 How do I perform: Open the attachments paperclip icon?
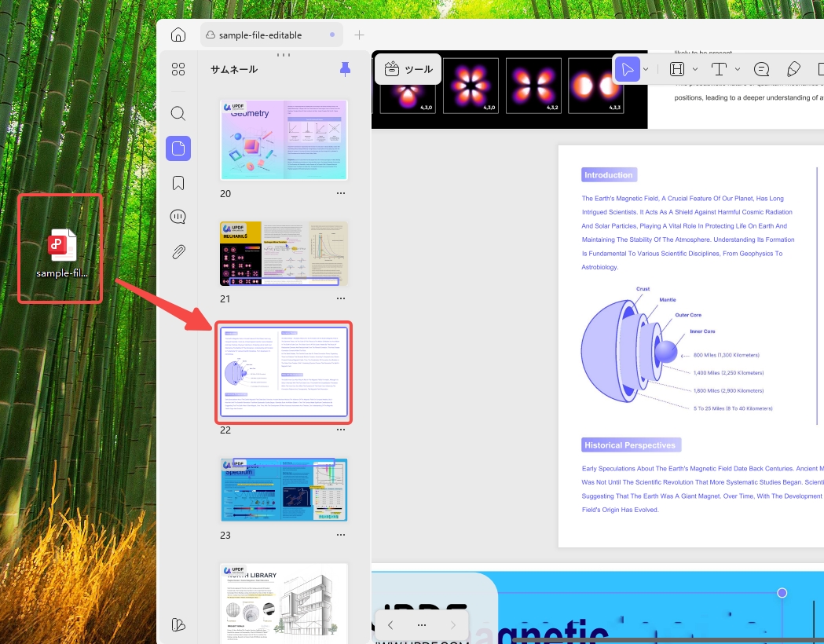(x=178, y=251)
